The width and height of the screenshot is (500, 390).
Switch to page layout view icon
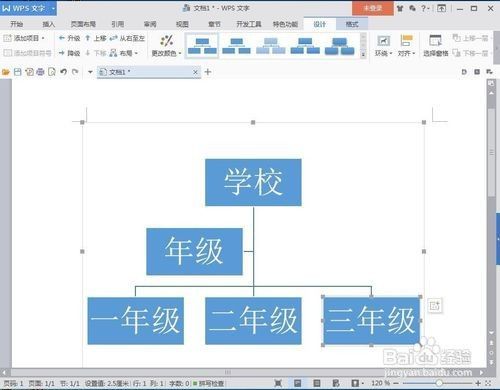298,384
